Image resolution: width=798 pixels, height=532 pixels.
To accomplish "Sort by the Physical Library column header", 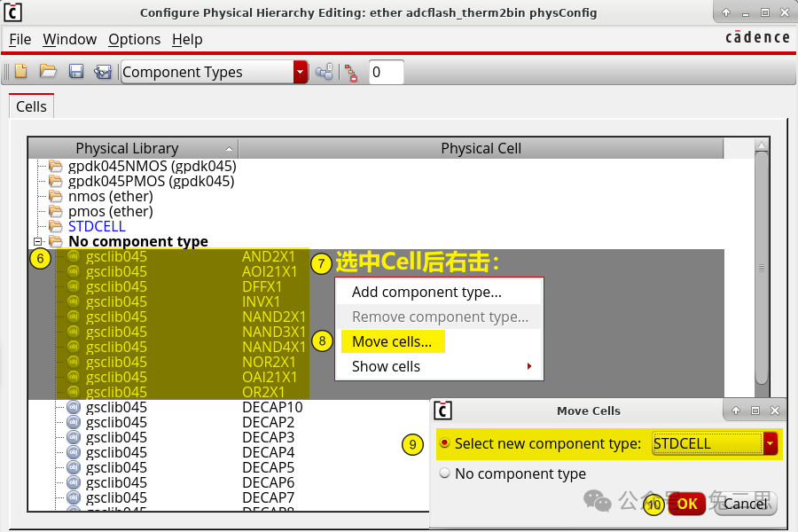I will [133, 148].
